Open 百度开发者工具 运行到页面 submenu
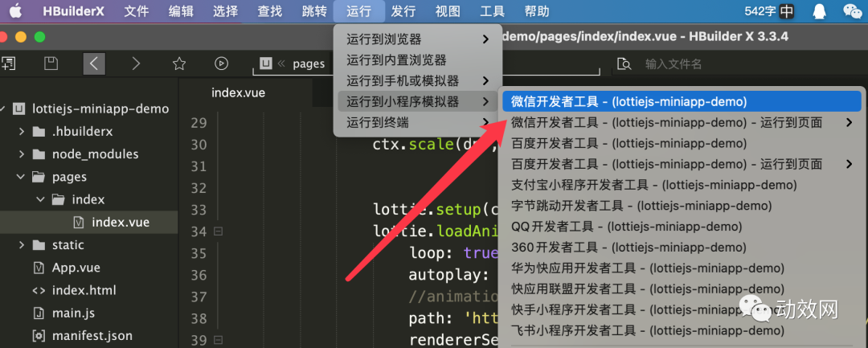 pyautogui.click(x=682, y=164)
